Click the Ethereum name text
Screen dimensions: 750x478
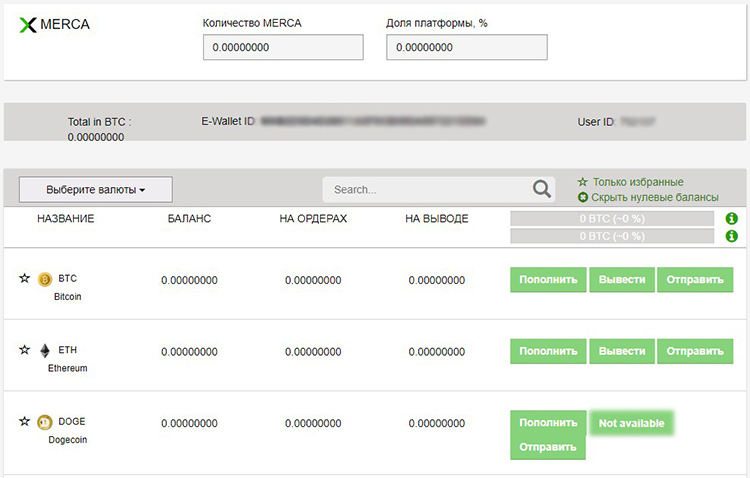tap(67, 368)
